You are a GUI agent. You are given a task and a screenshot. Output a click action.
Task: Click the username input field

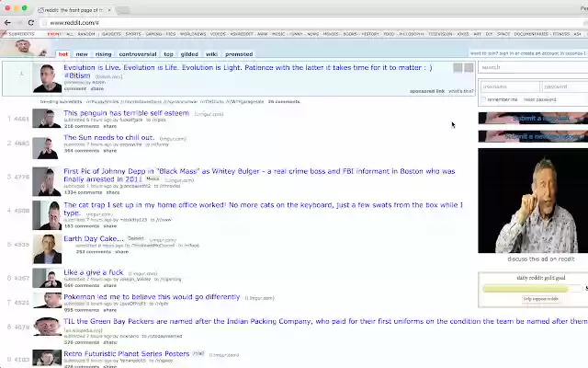[x=510, y=86]
